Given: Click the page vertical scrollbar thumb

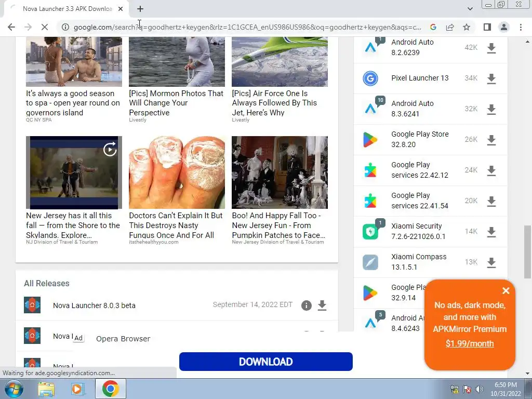Looking at the screenshot, I should coord(527,251).
